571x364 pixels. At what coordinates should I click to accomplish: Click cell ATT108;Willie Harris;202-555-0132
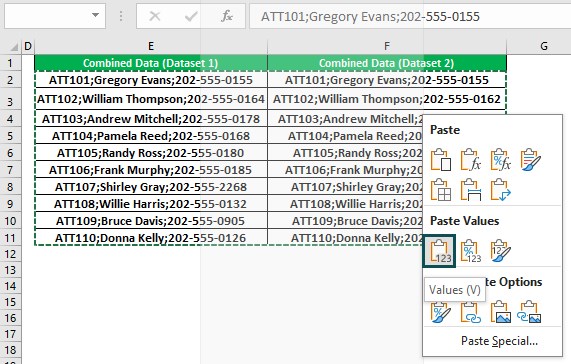coord(151,204)
